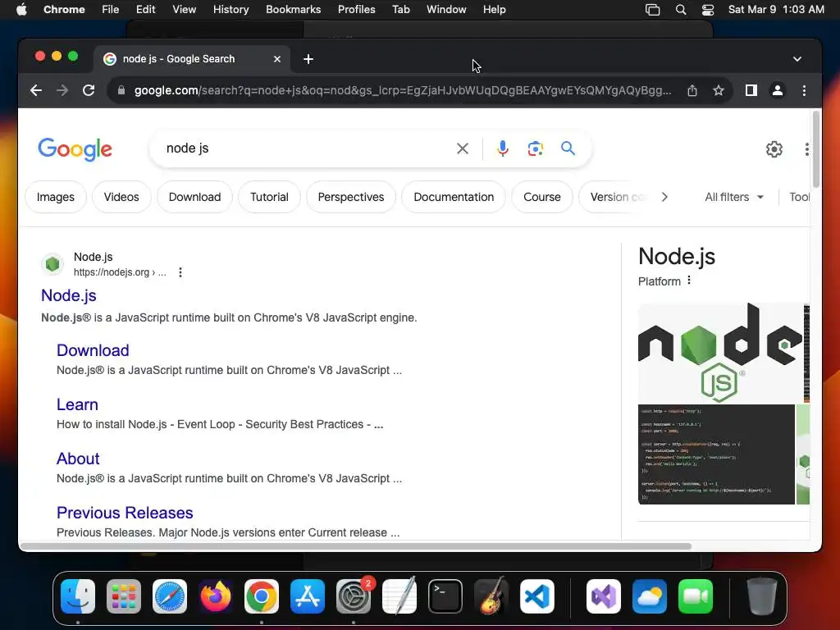840x630 pixels.
Task: Open Control Center in menu bar
Action: click(x=708, y=10)
